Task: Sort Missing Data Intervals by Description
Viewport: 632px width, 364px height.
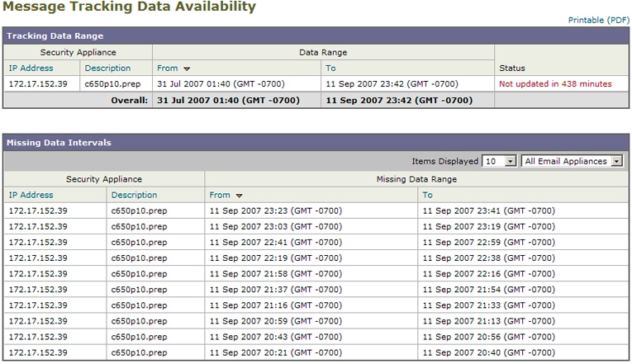Action: click(x=134, y=195)
